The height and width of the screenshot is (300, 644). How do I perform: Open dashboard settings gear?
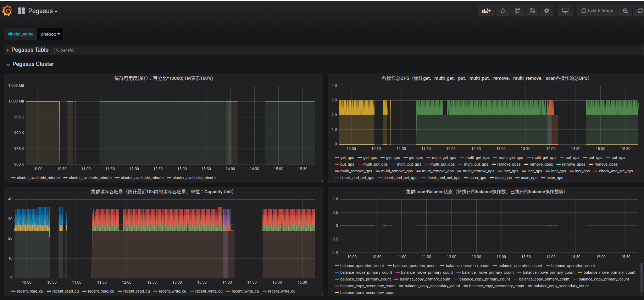(x=546, y=11)
